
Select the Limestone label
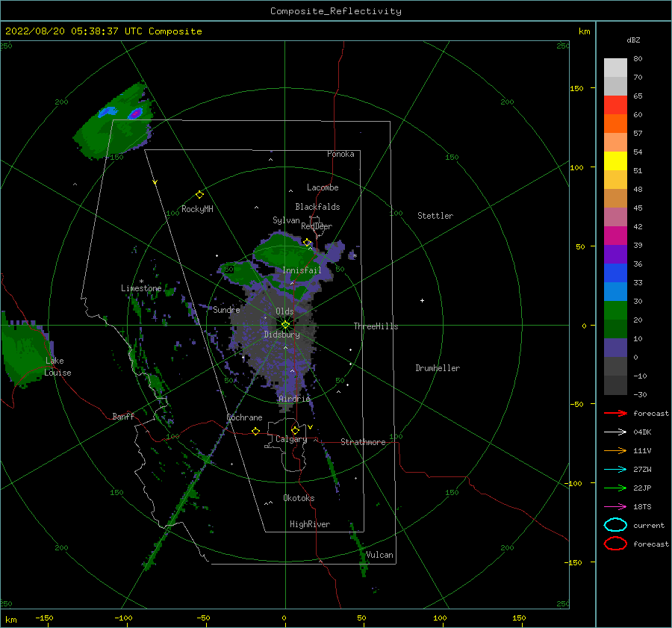tap(141, 288)
